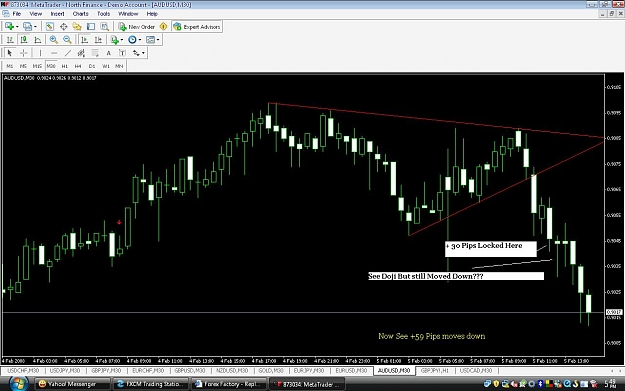Open the Navigator star folder icon

click(77, 26)
